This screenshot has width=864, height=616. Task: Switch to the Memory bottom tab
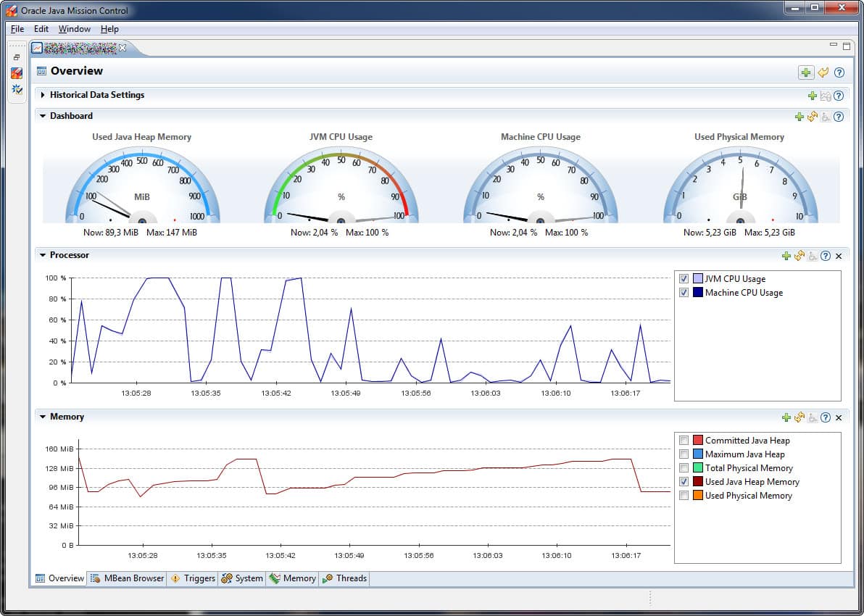click(x=293, y=578)
